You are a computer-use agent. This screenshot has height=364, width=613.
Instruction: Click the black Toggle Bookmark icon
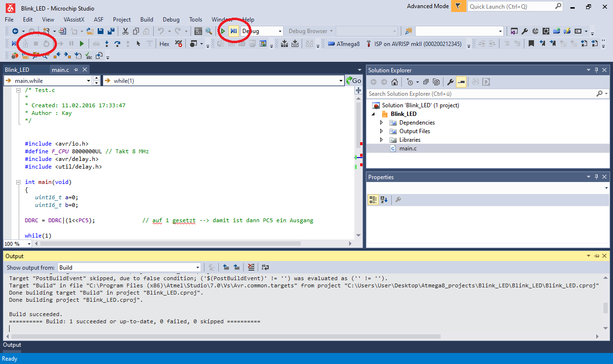pos(531,44)
